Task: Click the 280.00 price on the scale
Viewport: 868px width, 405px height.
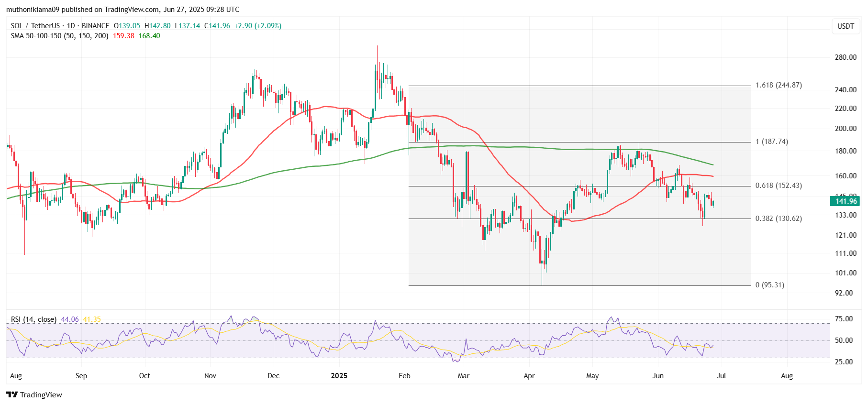Action: (x=845, y=57)
